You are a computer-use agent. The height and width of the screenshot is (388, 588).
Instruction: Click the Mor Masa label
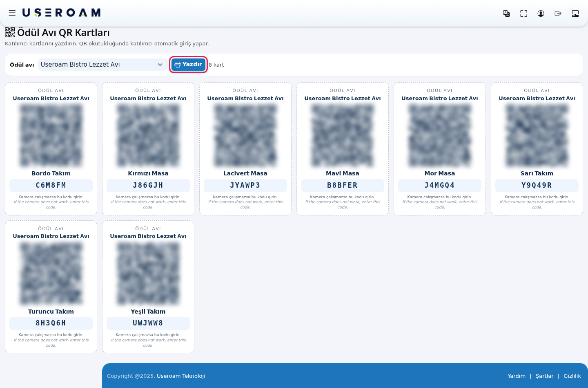coord(440,173)
